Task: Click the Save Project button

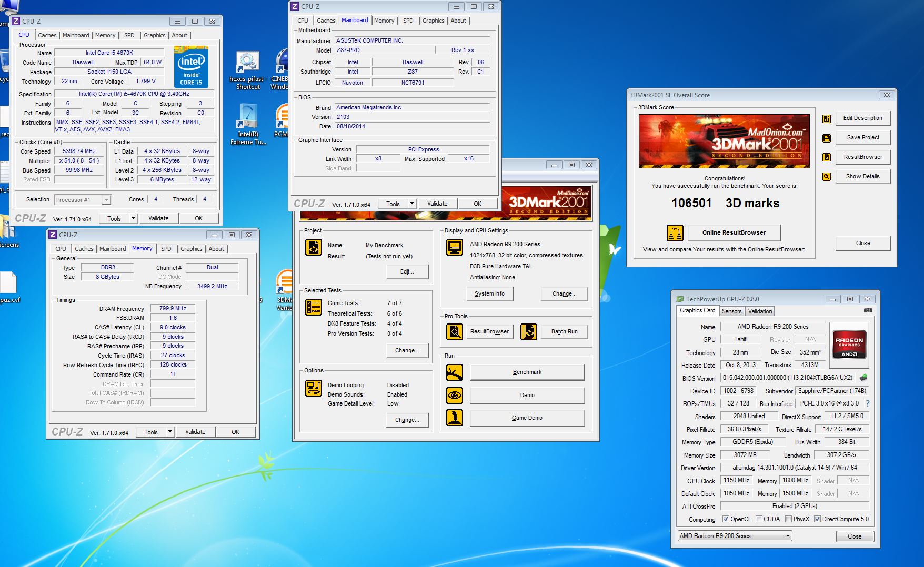Action: coord(862,138)
